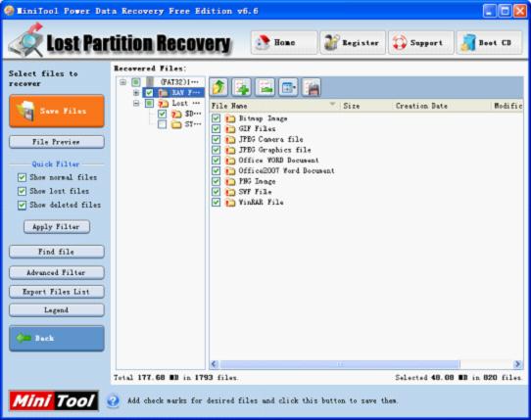Open the Boot CD tab
The height and width of the screenshot is (420, 531).
489,43
